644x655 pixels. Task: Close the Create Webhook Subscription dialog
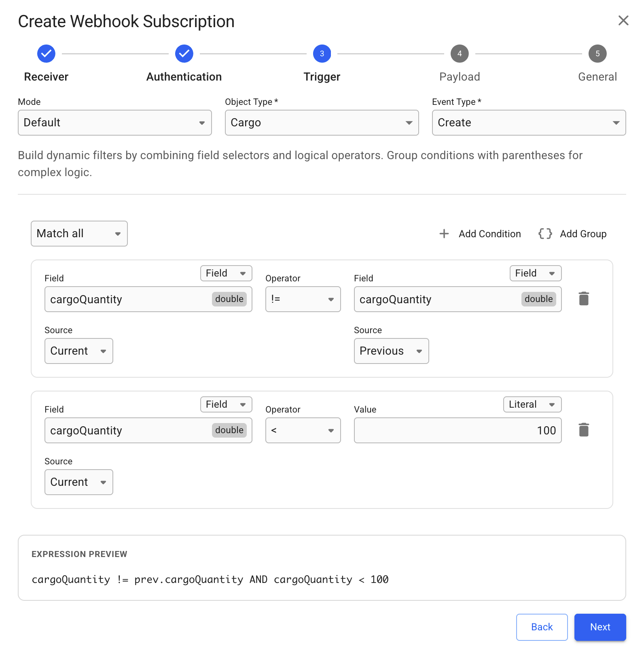[623, 21]
